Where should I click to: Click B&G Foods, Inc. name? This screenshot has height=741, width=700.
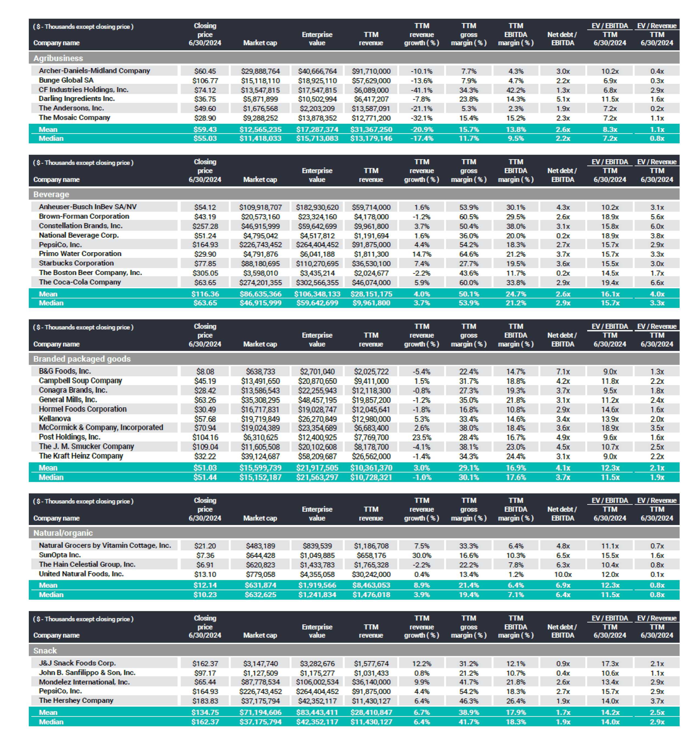point(65,371)
